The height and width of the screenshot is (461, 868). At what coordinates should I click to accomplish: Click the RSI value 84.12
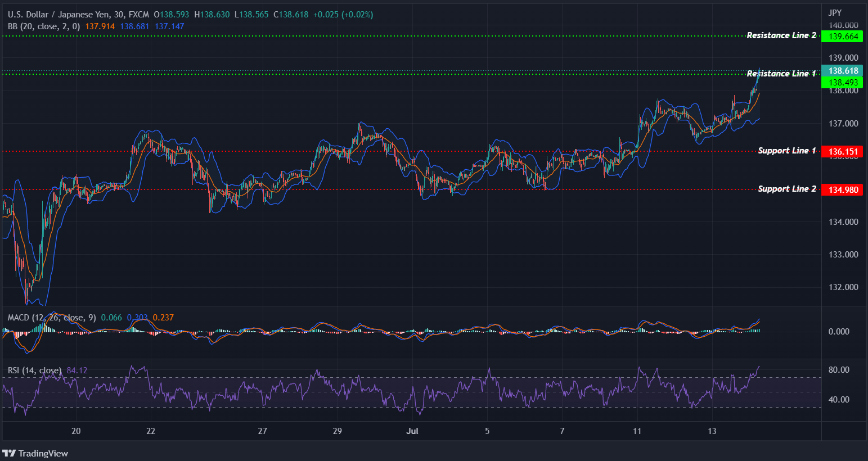pyautogui.click(x=78, y=370)
